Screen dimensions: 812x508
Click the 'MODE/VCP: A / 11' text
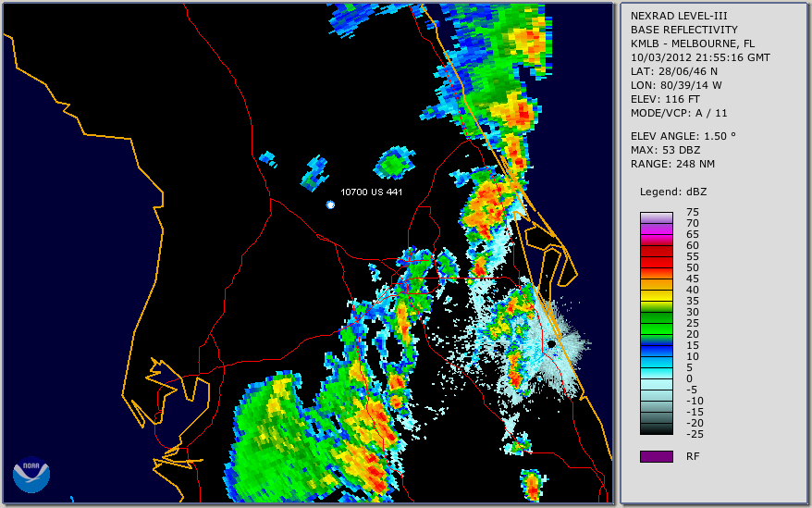[x=679, y=113]
